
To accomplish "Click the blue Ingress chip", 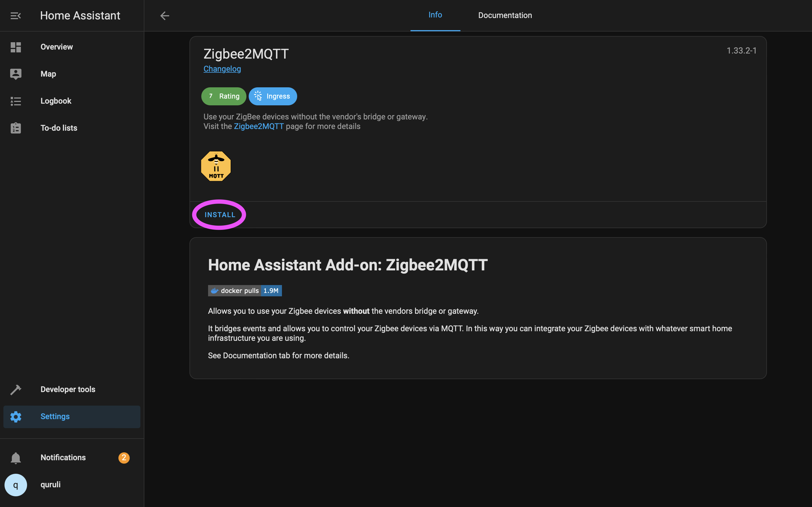I will [272, 96].
